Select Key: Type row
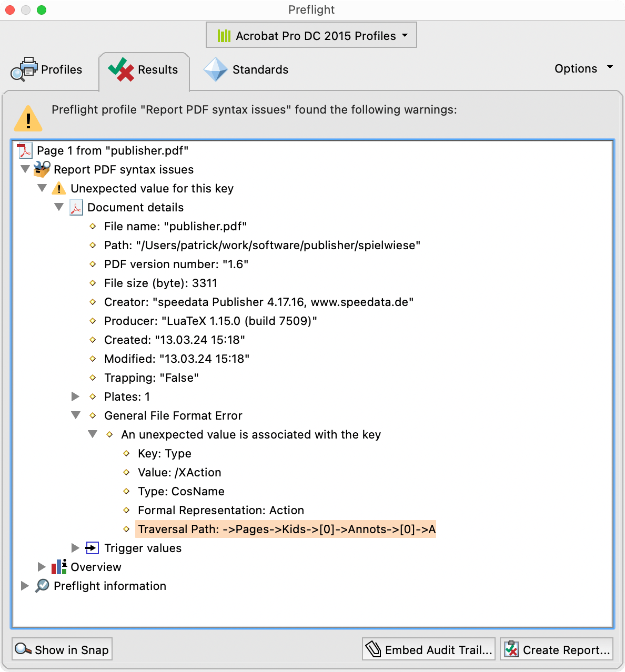625x672 pixels. (165, 453)
